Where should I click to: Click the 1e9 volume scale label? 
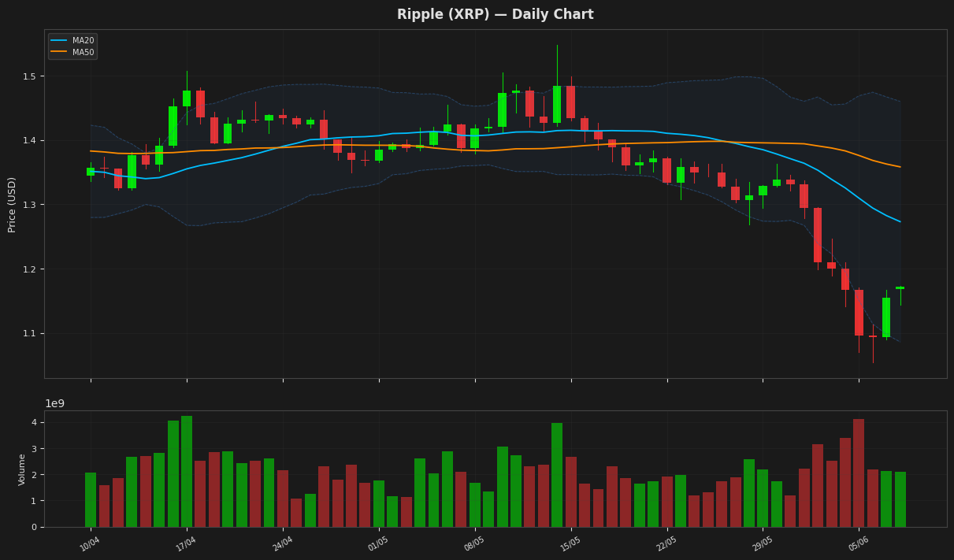coord(54,403)
